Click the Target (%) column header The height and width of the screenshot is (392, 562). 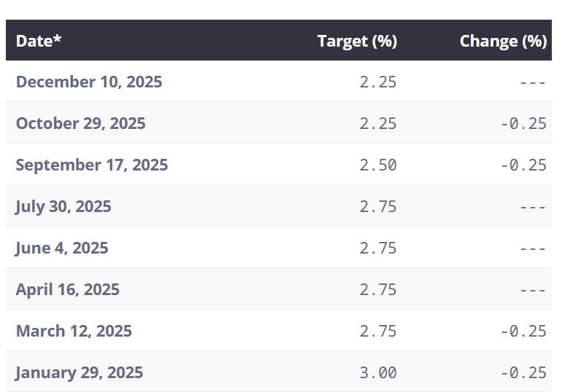pos(357,41)
